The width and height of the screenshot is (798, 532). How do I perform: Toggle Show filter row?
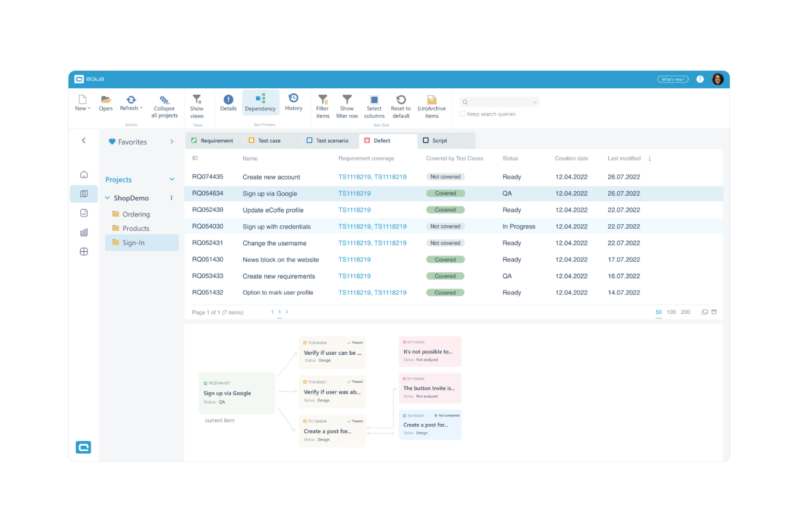[x=347, y=105]
